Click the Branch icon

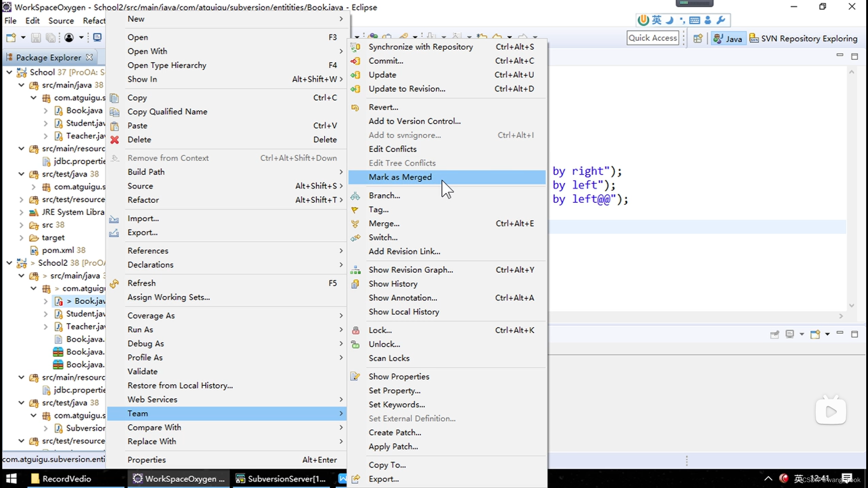(355, 195)
